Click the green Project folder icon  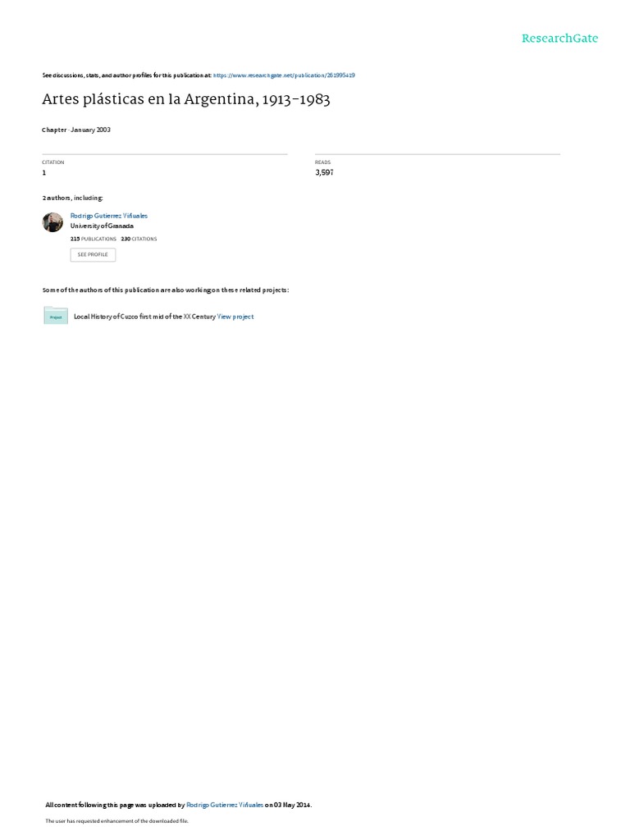coord(56,316)
